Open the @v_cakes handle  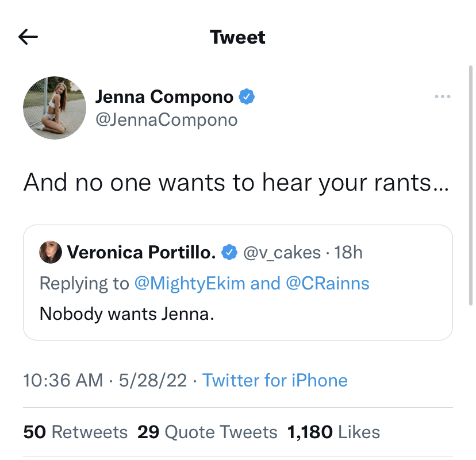(x=282, y=253)
